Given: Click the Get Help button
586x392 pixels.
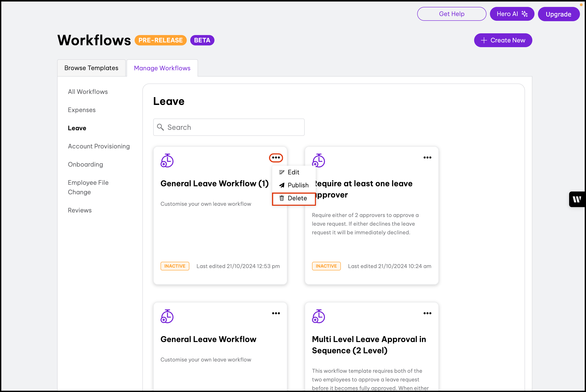Looking at the screenshot, I should pyautogui.click(x=451, y=14).
